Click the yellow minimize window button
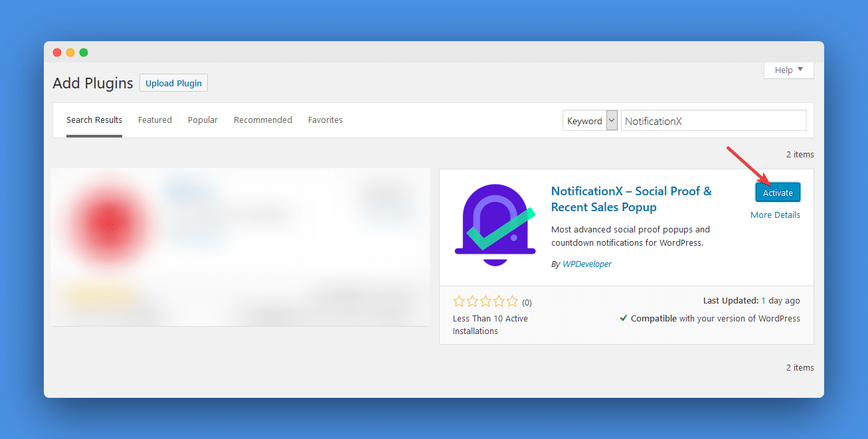Image resolution: width=868 pixels, height=439 pixels. 70,52
